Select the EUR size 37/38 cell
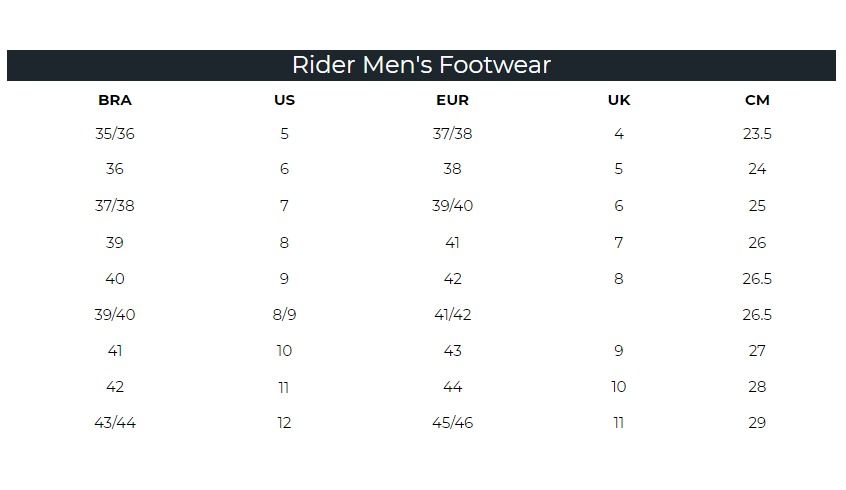Viewport: 846px width, 490px height. (x=452, y=134)
